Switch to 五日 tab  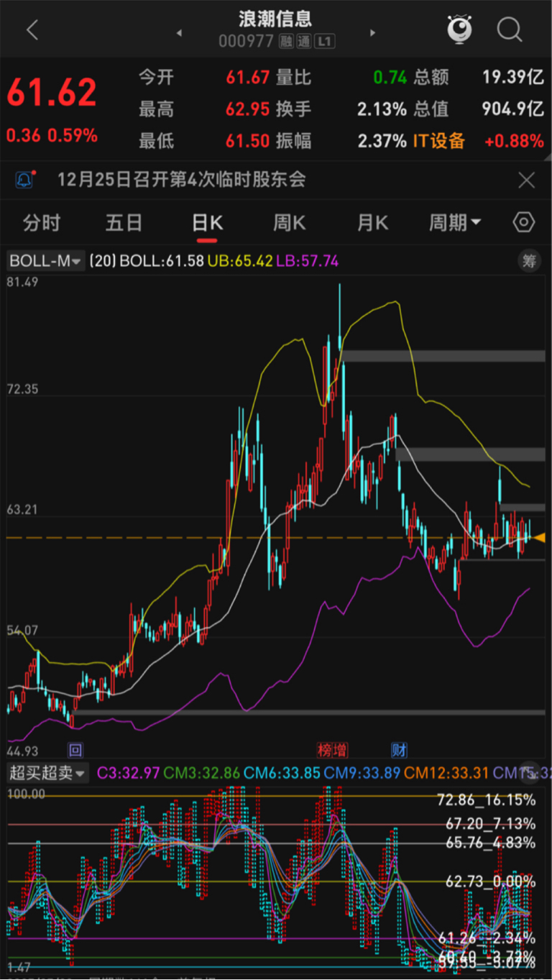pos(124,223)
